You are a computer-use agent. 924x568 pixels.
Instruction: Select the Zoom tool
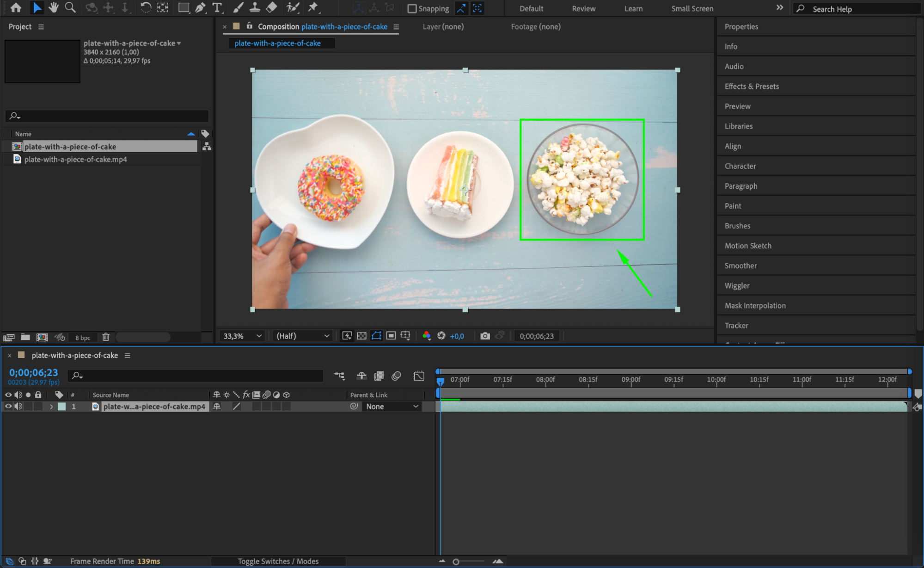click(70, 8)
